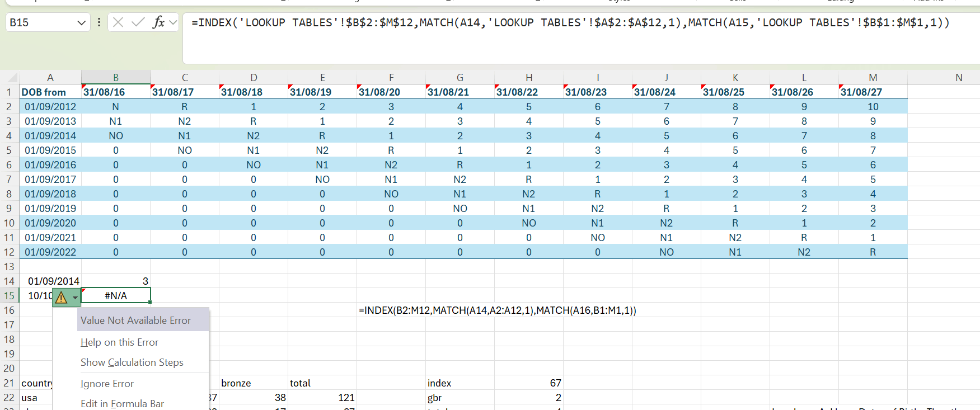Click the Cancel (X) icon in formula bar

(118, 22)
